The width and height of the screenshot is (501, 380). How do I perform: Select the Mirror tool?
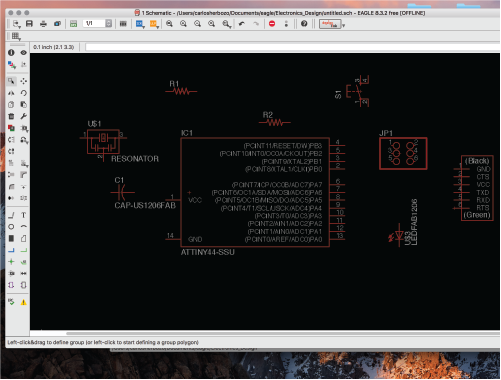tap(11, 93)
